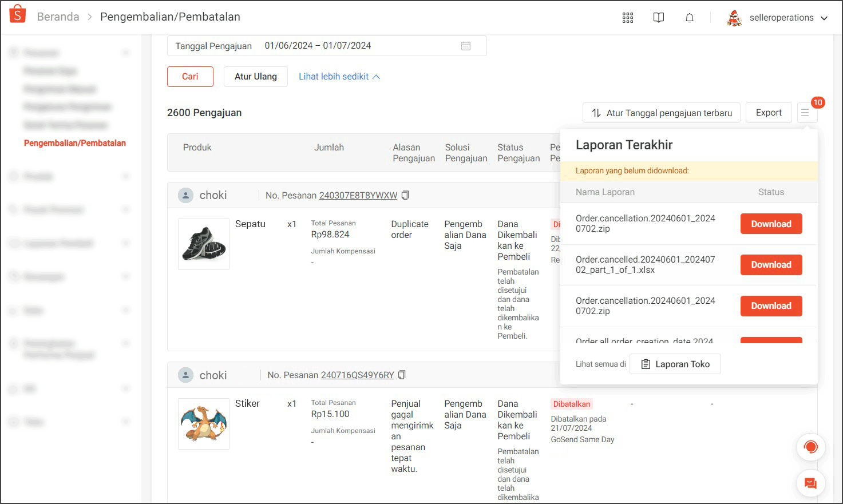Open the chat bubble icon
Viewport: 843px width, 504px height.
pyautogui.click(x=810, y=484)
